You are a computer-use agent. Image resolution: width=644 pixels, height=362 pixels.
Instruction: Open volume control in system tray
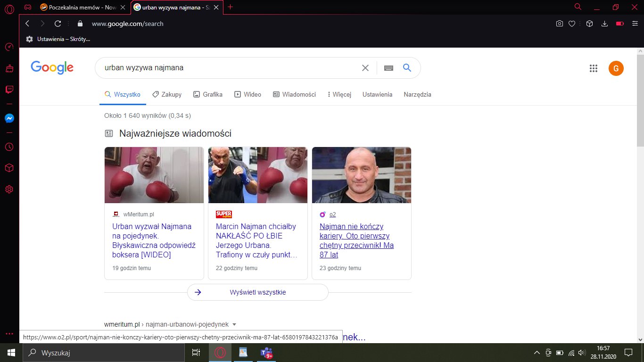coord(582,353)
